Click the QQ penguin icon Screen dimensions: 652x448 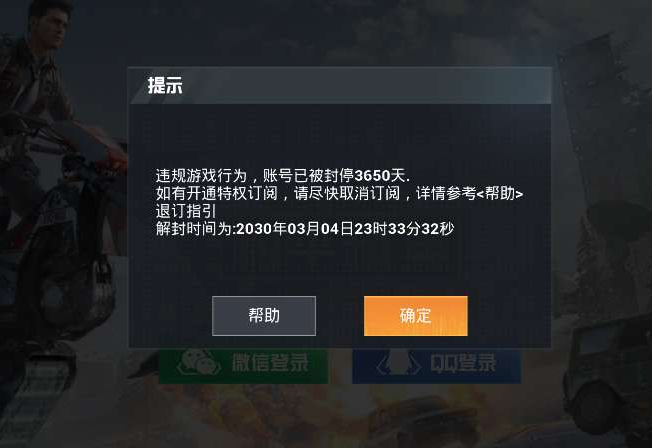(398, 363)
